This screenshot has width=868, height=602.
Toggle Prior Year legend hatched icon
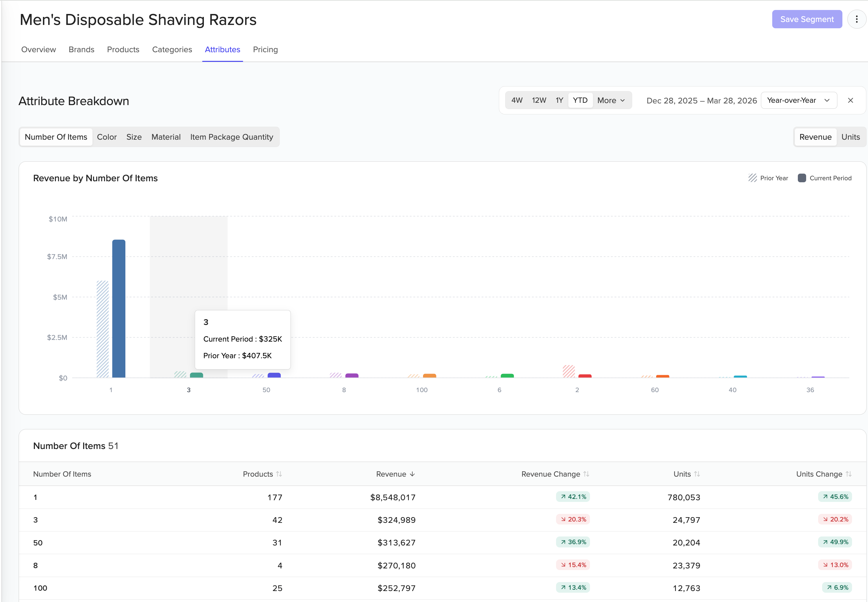point(752,178)
